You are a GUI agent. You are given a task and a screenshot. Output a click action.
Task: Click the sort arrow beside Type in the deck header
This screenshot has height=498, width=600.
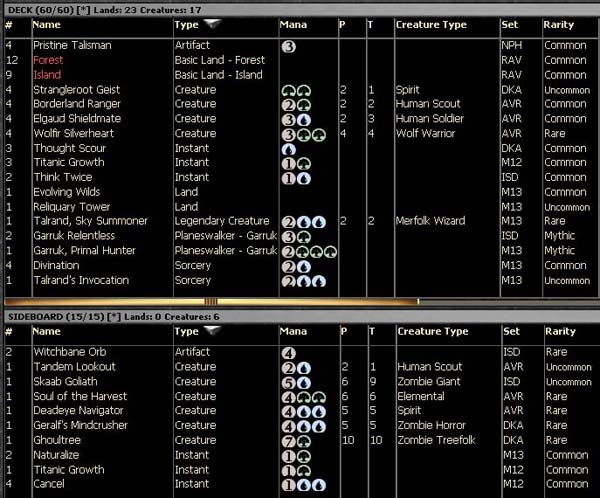click(212, 24)
